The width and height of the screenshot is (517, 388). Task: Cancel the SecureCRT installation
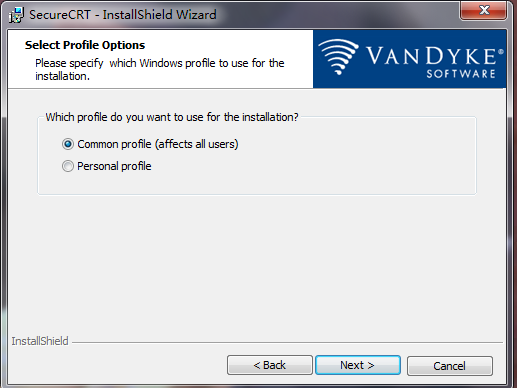[x=449, y=366]
